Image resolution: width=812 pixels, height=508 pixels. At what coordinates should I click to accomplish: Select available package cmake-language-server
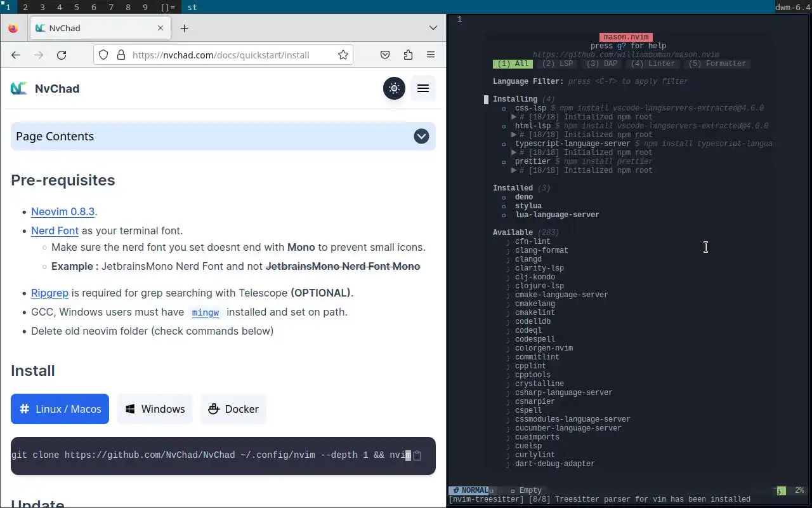click(561, 295)
